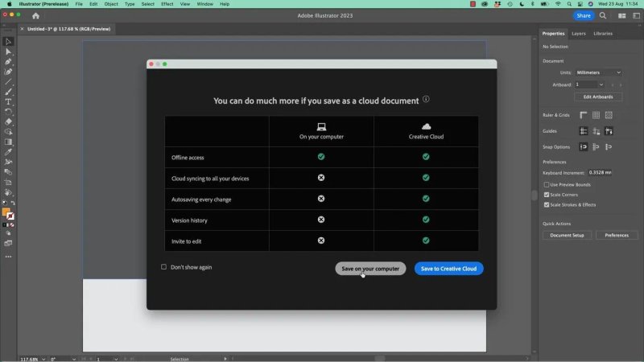Select the Artboard tool
The height and width of the screenshot is (362, 644).
(8, 183)
